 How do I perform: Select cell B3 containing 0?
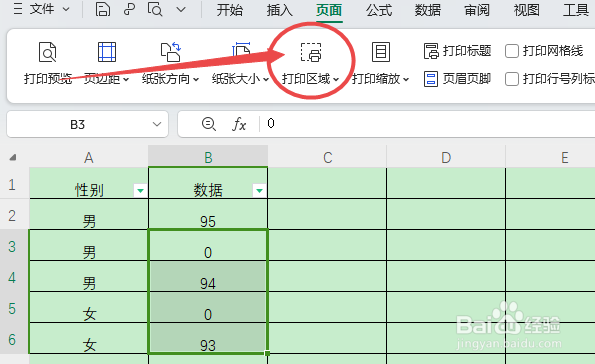208,246
